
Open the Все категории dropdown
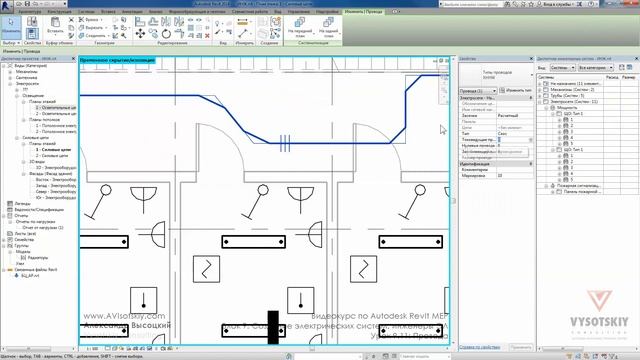click(596, 67)
